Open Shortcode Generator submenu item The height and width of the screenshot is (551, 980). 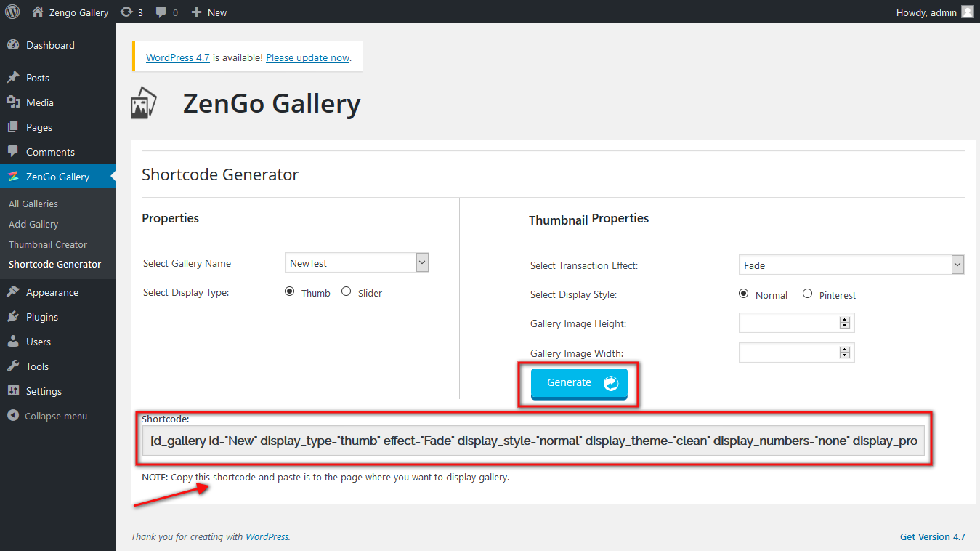click(55, 264)
